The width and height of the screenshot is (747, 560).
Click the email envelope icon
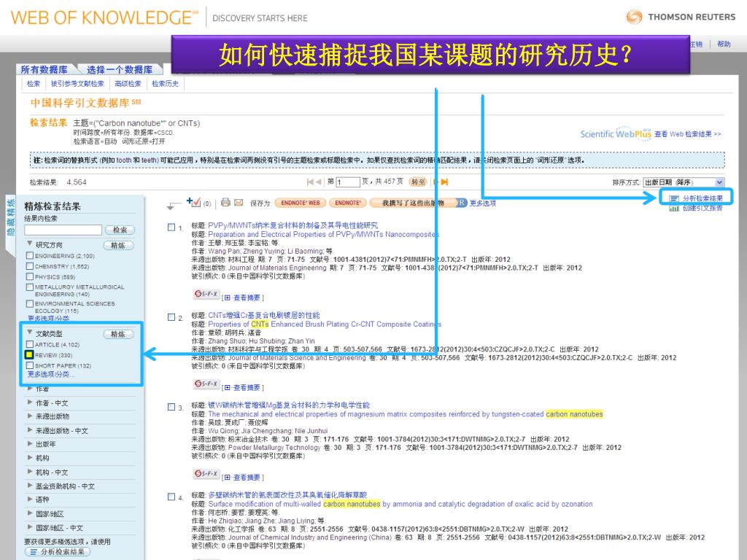click(238, 203)
